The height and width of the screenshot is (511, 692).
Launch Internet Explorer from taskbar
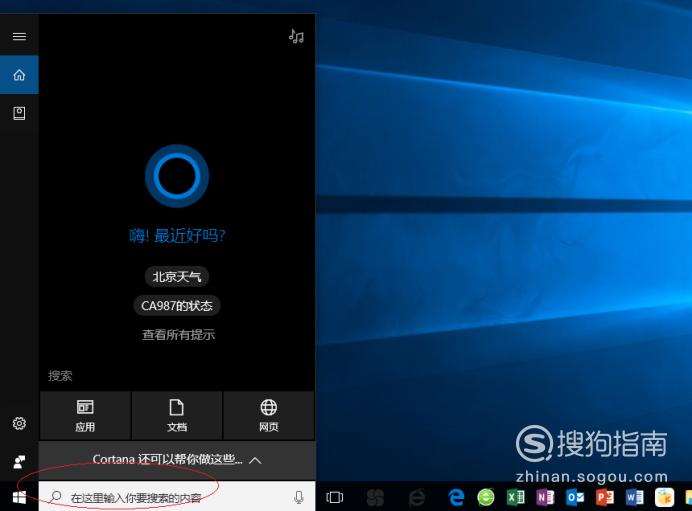click(x=417, y=497)
